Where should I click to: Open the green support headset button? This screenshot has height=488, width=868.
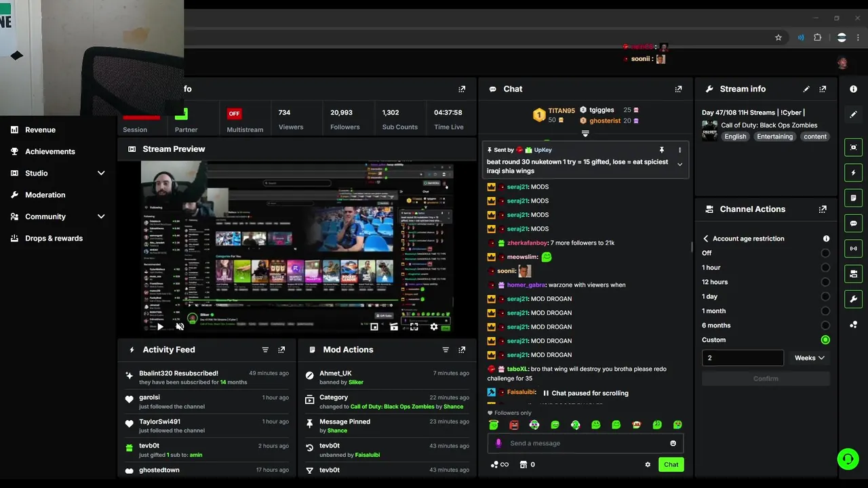pos(848,459)
